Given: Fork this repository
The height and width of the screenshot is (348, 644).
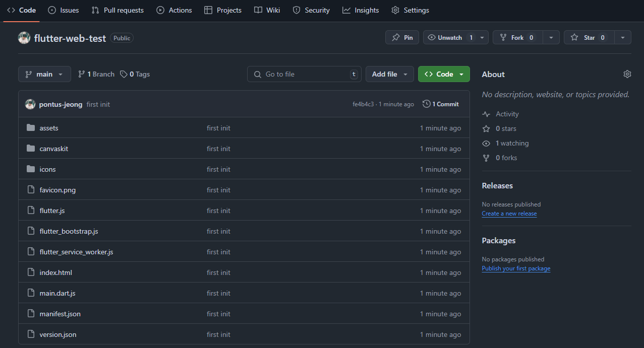Looking at the screenshot, I should point(517,37).
